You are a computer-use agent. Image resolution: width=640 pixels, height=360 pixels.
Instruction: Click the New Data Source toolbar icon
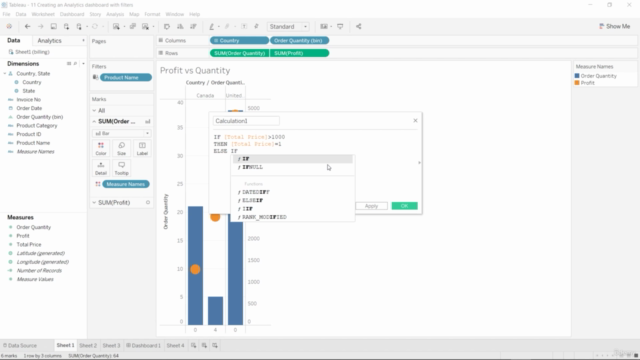(66, 27)
